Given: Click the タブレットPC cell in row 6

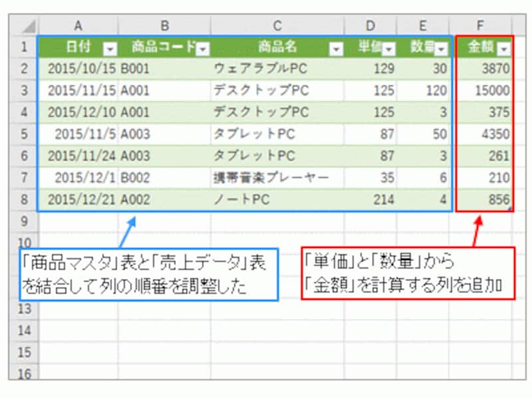Looking at the screenshot, I should pos(277,156).
